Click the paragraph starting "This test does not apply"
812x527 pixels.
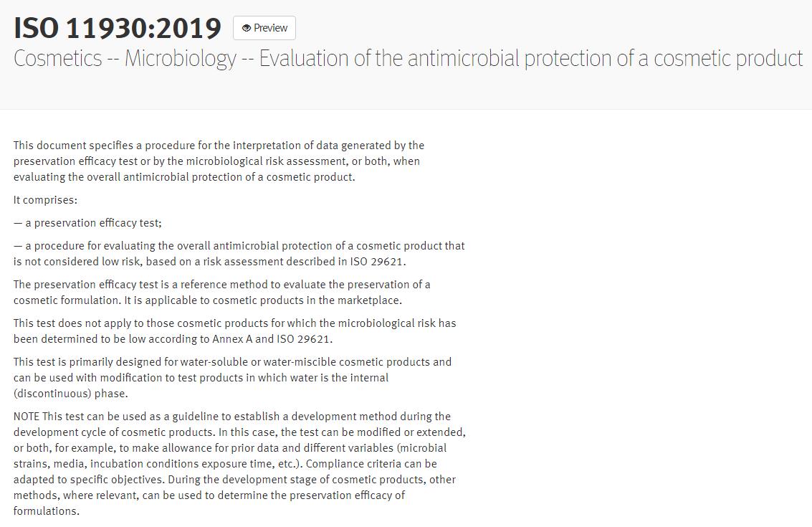click(x=234, y=331)
